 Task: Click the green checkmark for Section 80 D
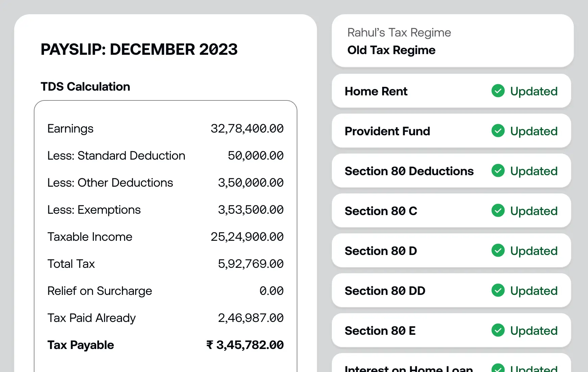498,251
